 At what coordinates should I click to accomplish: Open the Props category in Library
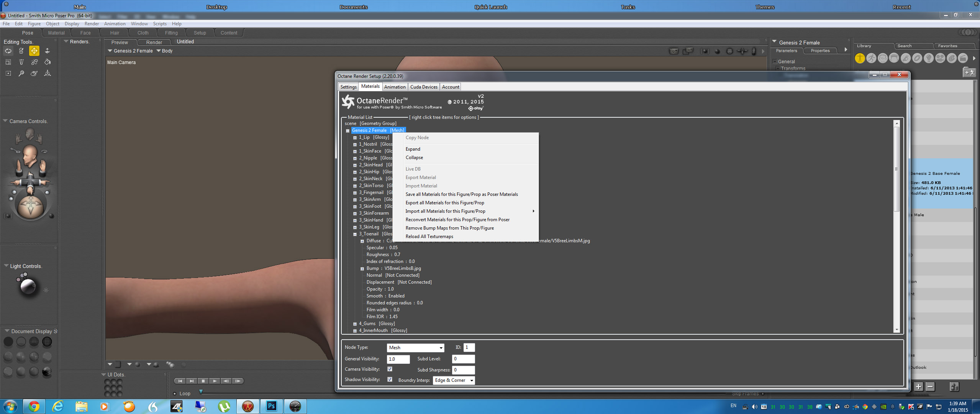[917, 58]
